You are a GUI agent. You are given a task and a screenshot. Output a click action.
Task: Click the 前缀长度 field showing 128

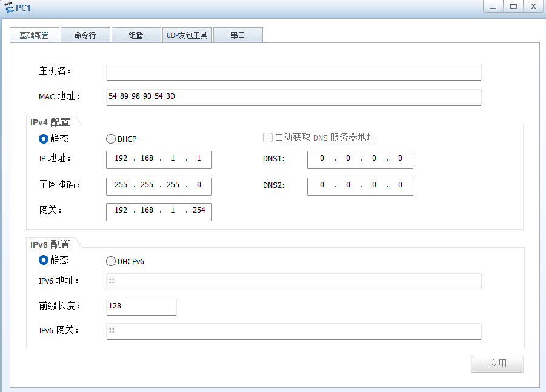pyautogui.click(x=141, y=307)
